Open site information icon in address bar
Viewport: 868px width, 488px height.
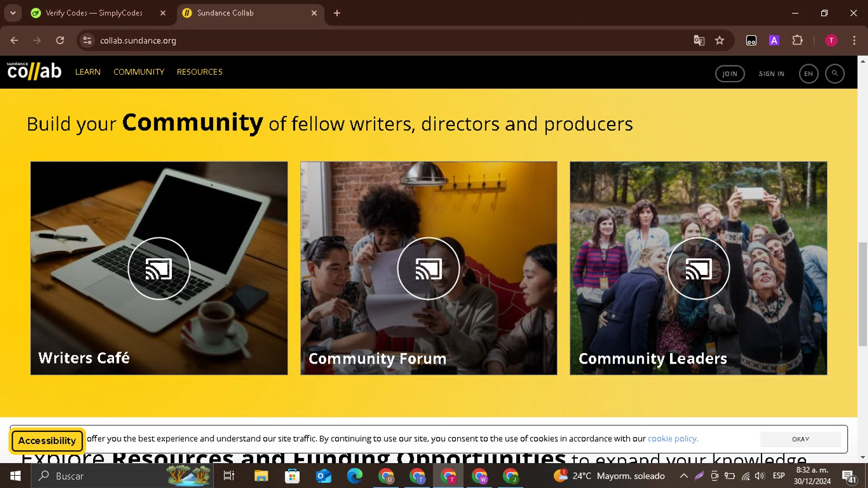coord(87,41)
